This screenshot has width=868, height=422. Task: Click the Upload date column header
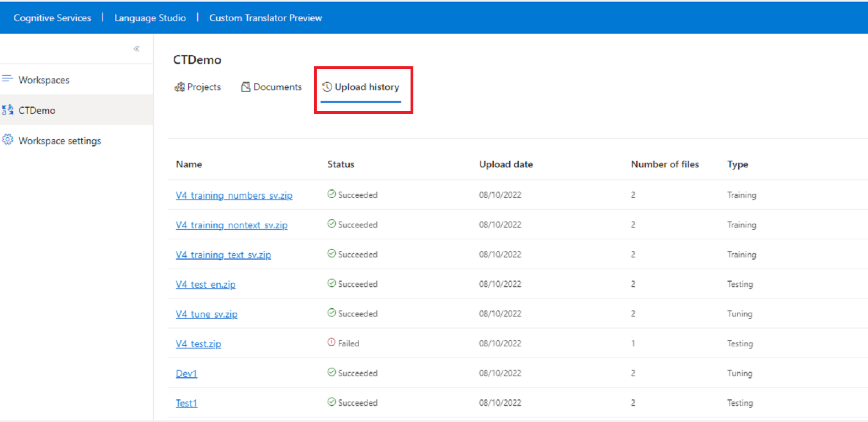tap(506, 164)
